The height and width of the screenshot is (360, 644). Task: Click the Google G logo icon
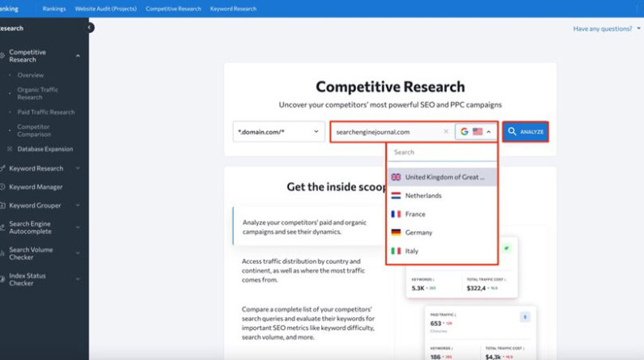click(464, 132)
